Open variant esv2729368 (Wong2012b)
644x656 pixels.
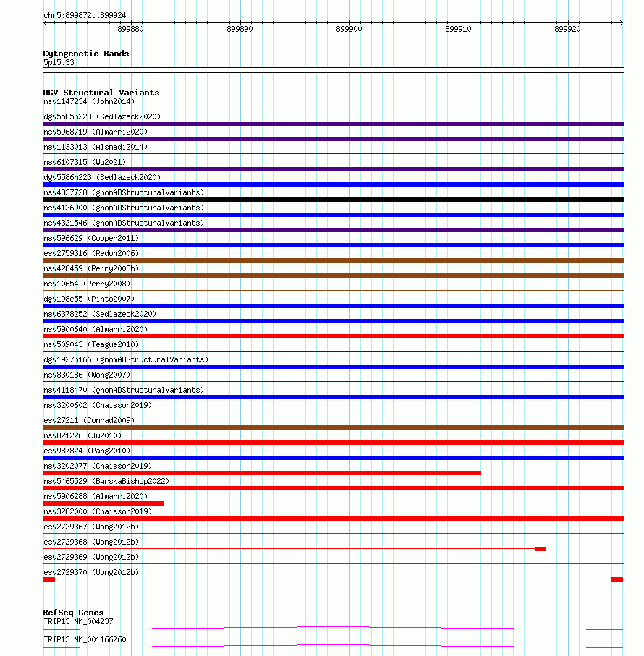point(90,542)
